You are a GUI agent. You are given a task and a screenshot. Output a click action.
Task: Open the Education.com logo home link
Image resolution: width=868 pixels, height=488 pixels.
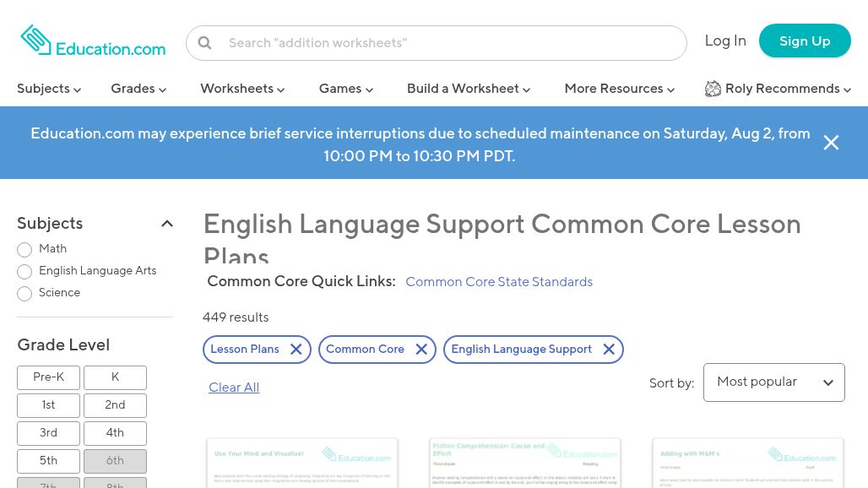[93, 41]
